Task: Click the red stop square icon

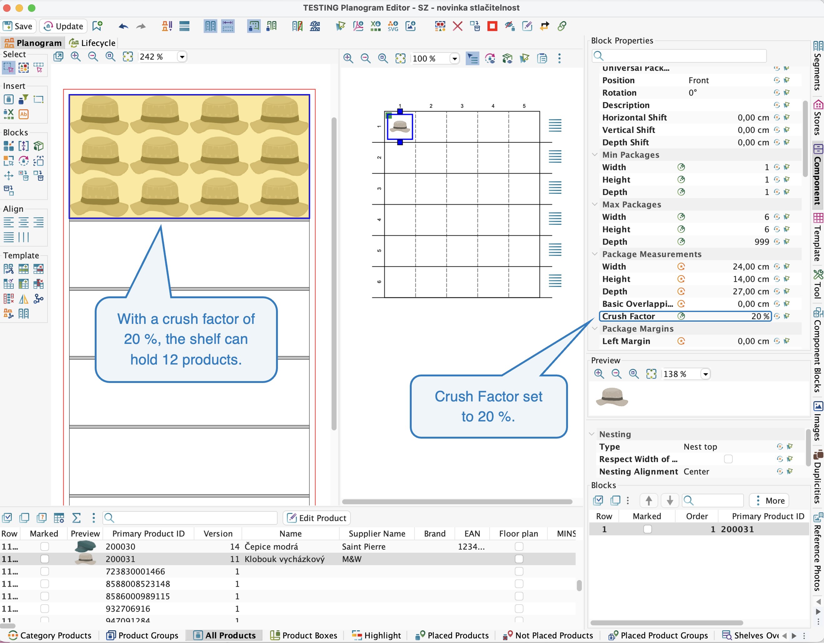Action: tap(492, 26)
